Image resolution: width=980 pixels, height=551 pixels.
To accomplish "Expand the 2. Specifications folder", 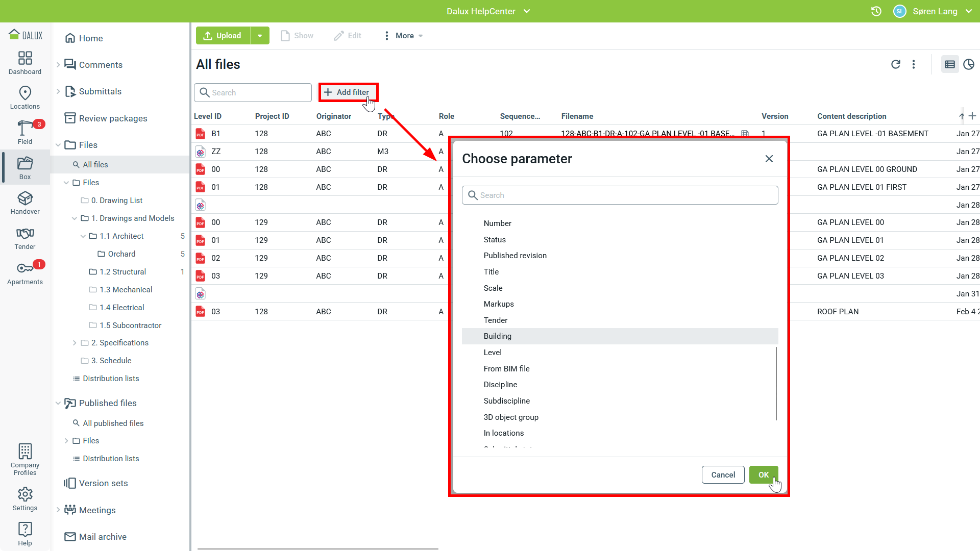I will 75,343.
